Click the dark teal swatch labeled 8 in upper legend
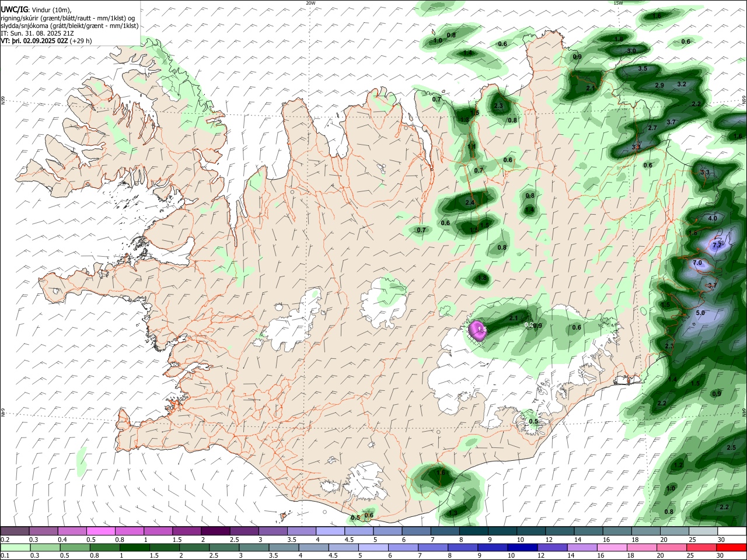Screen dimensions: 747x560 (474, 531)
